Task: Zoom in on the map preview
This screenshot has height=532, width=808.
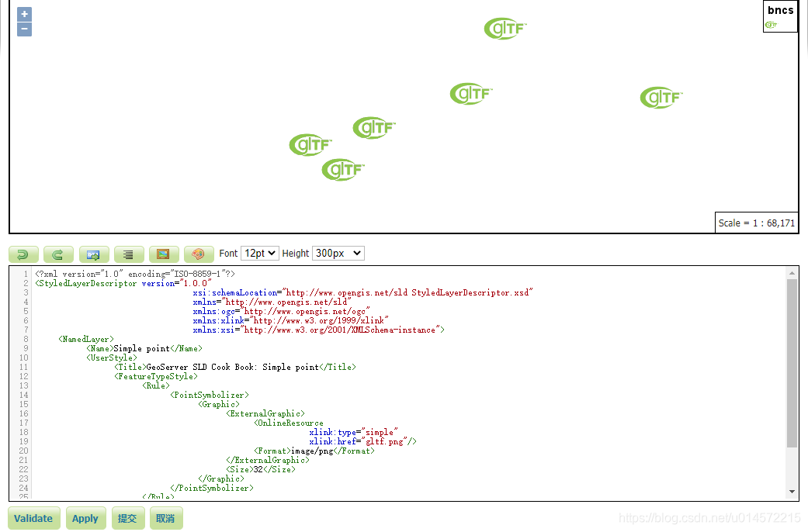Action: click(24, 15)
